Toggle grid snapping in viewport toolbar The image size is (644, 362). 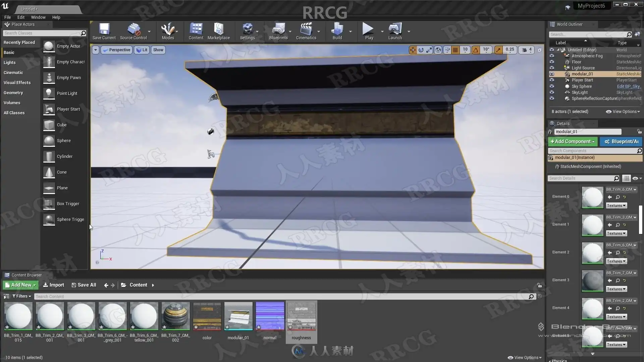(455, 50)
